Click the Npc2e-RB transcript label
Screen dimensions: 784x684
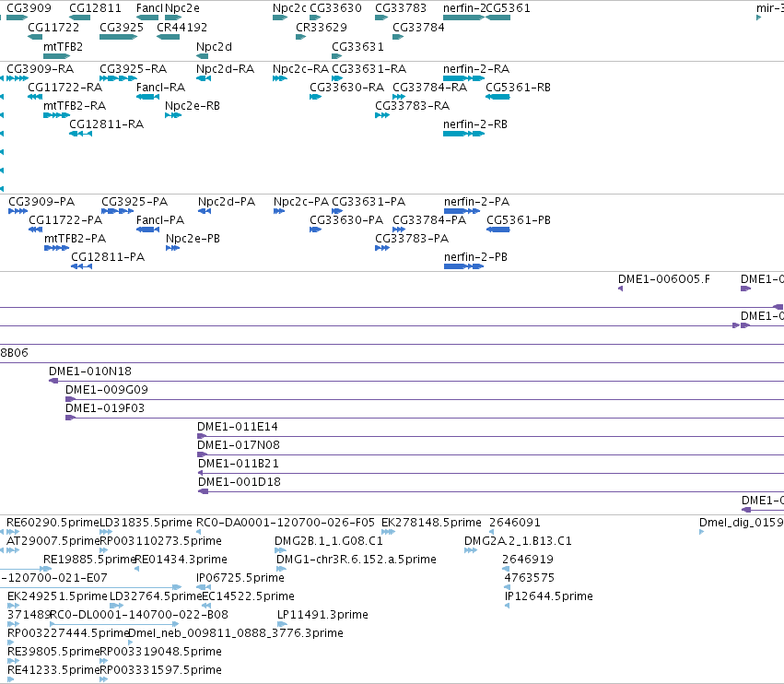193,106
